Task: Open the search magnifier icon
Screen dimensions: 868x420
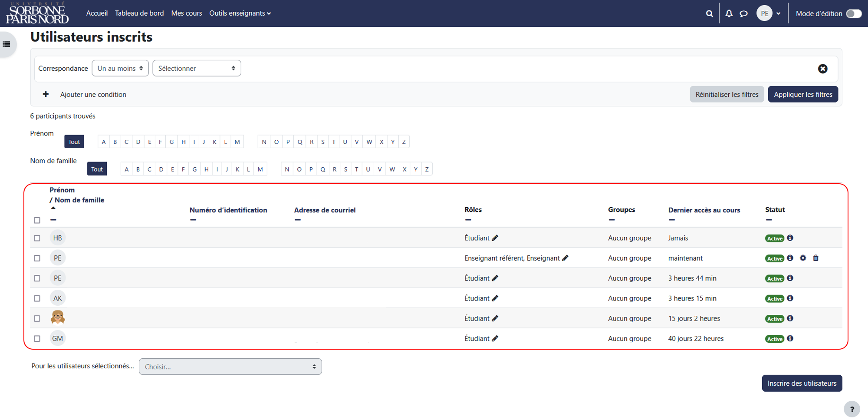Action: [x=709, y=13]
